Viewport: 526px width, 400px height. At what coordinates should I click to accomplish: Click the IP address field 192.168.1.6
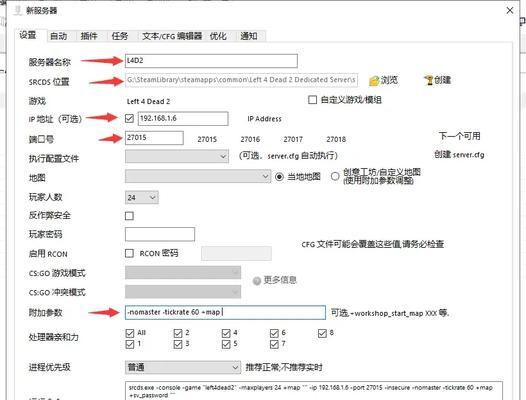point(183,118)
